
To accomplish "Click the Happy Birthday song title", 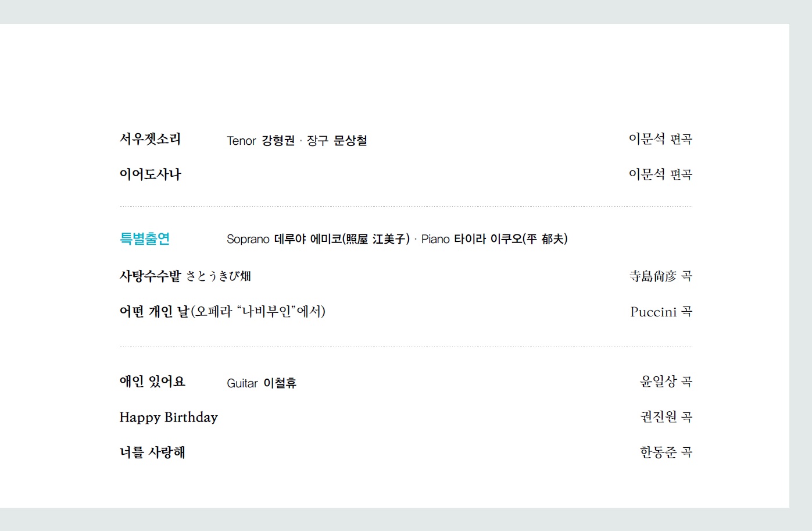I will point(169,418).
